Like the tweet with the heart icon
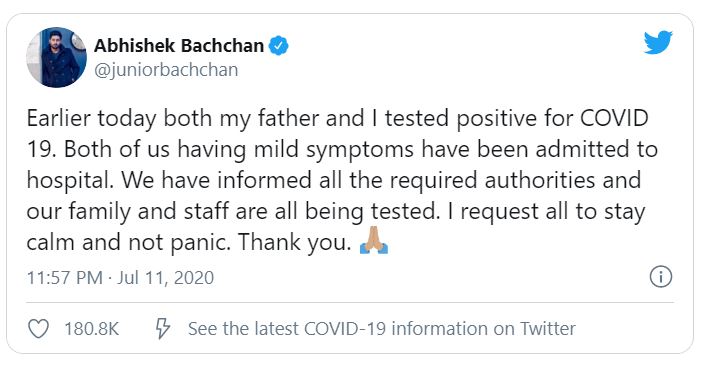Screen dimensions: 704x368 39,329
